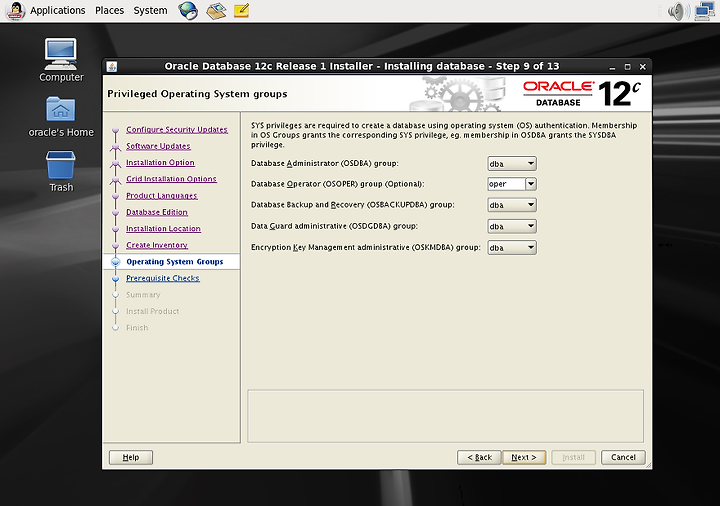Open the Applications menu
This screenshot has height=506, width=720.
(x=58, y=10)
